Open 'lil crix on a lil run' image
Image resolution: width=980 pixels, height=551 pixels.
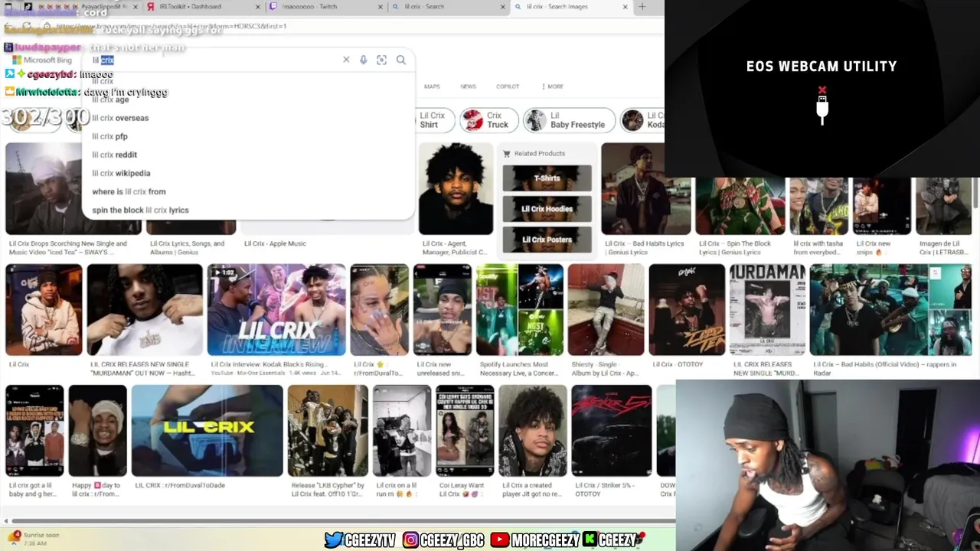402,431
